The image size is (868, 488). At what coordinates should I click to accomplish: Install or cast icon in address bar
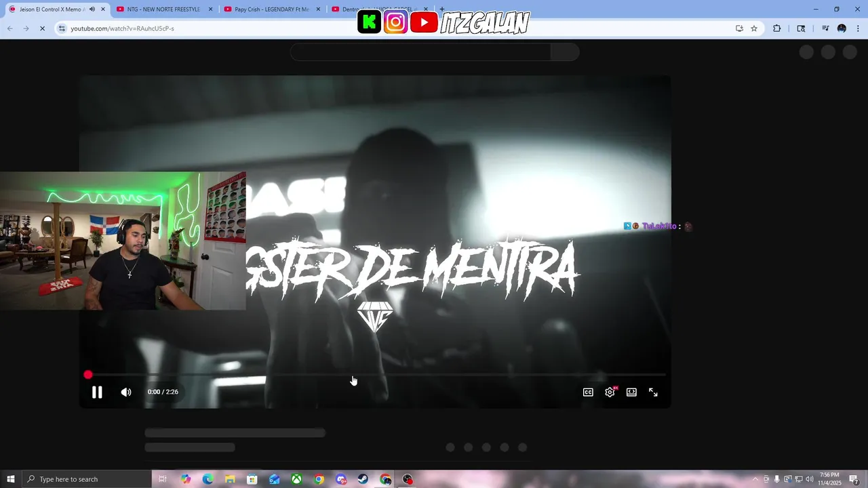(739, 28)
